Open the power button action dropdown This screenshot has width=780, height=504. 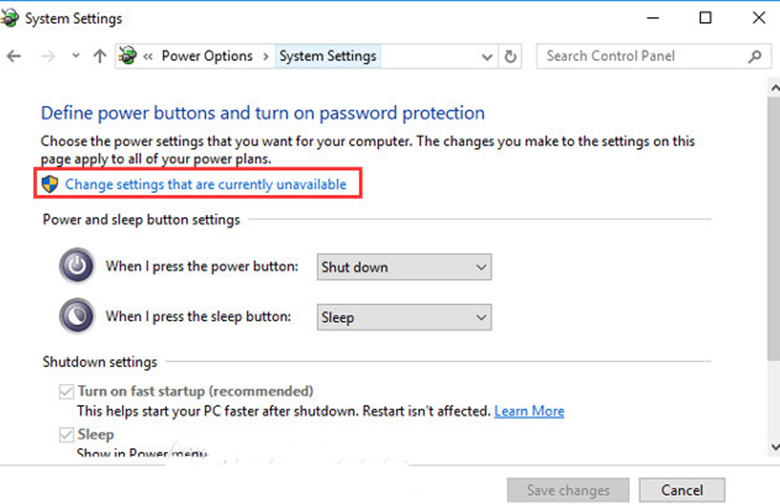tap(404, 267)
